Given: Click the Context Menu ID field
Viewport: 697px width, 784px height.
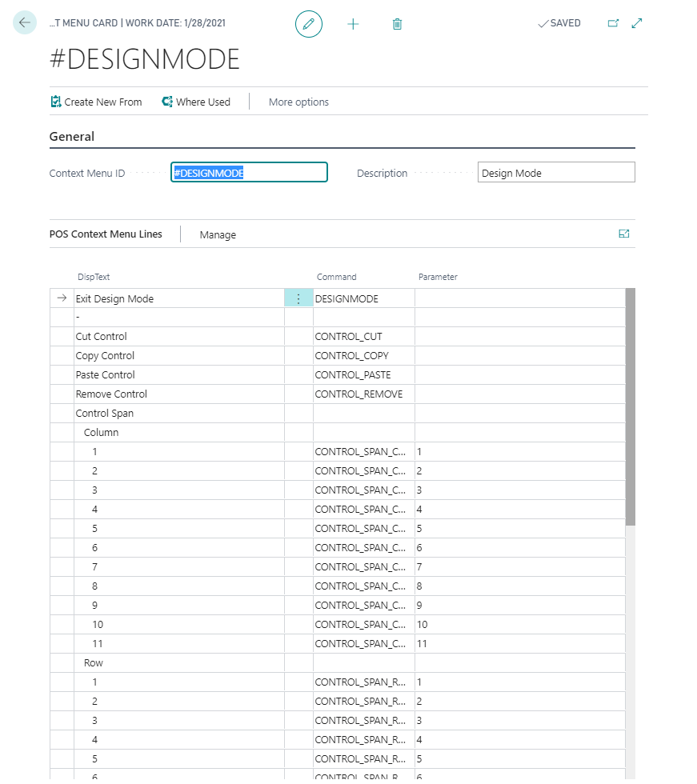Looking at the screenshot, I should pos(249,173).
